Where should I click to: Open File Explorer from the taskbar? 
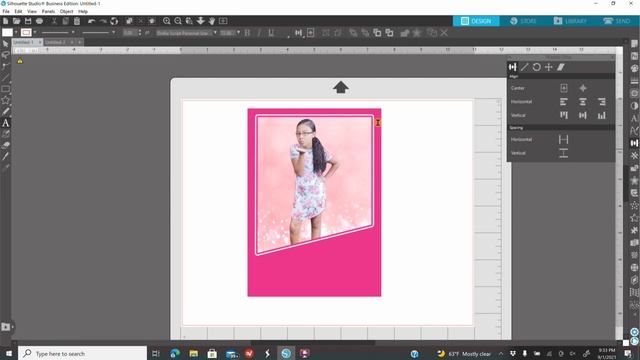coord(193,353)
